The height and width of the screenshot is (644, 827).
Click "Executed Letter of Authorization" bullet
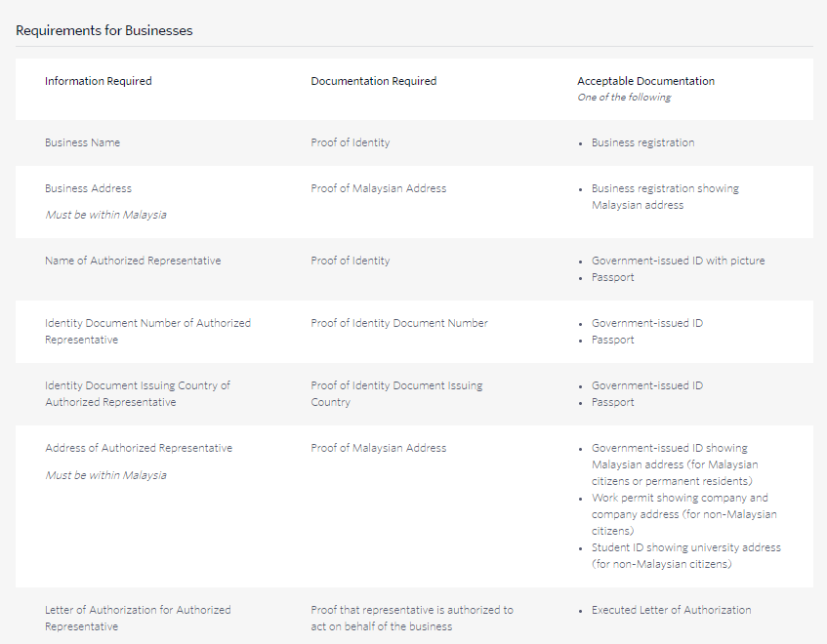671,610
